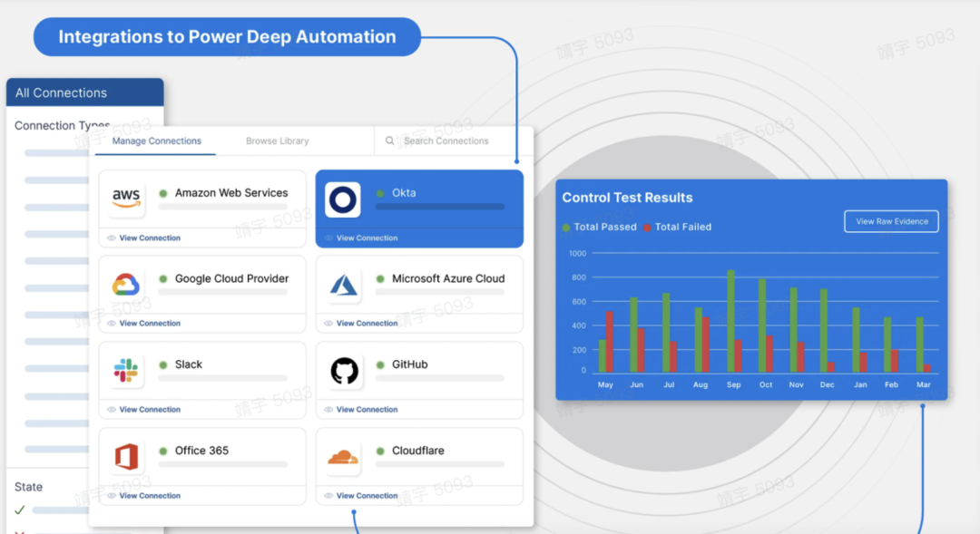Viewport: 980px width, 534px height.
Task: Click the Amazon Web Services logo icon
Action: coord(126,197)
